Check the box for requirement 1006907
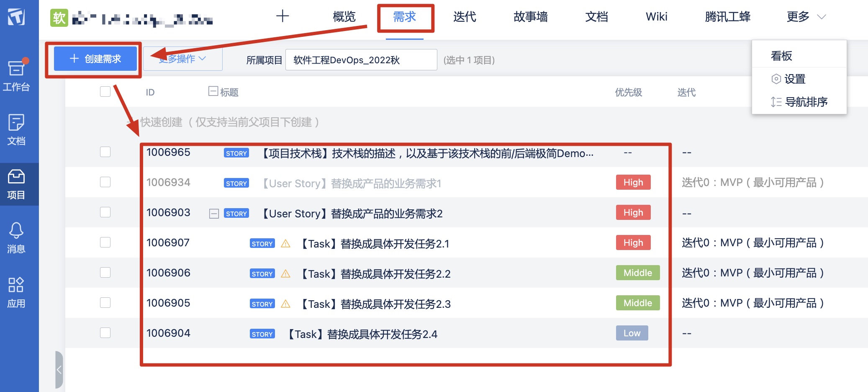Image resolution: width=868 pixels, height=392 pixels. tap(105, 242)
